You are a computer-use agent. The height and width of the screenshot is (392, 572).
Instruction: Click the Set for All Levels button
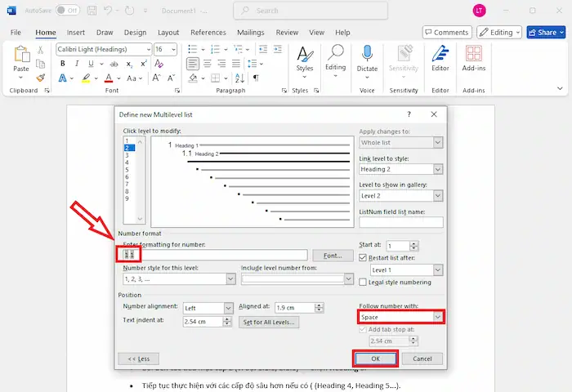tap(269, 322)
